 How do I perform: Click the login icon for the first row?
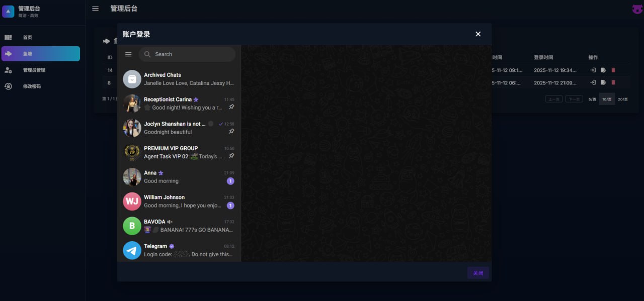point(593,70)
